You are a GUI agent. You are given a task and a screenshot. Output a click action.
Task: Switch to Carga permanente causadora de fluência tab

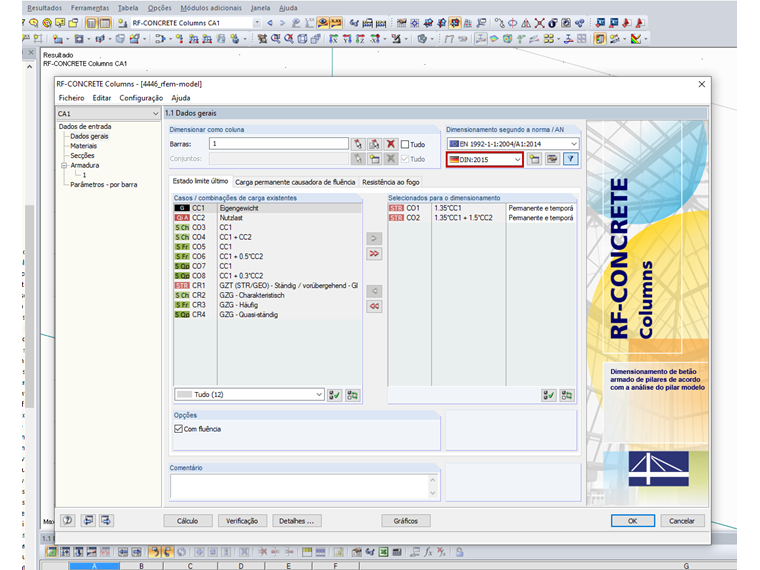pyautogui.click(x=295, y=182)
